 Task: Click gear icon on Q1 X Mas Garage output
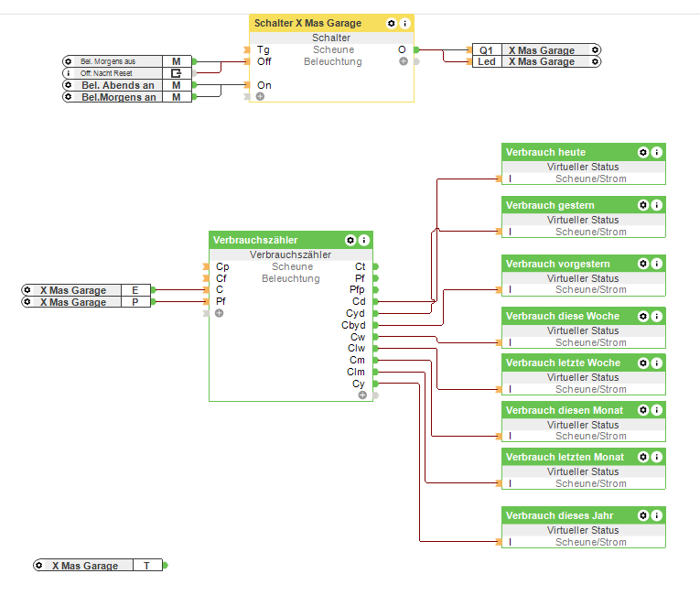595,49
